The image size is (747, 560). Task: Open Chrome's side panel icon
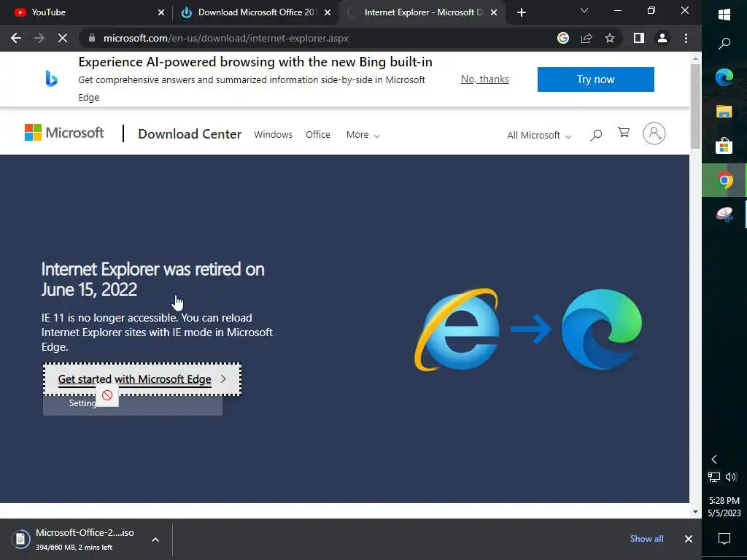(x=639, y=38)
